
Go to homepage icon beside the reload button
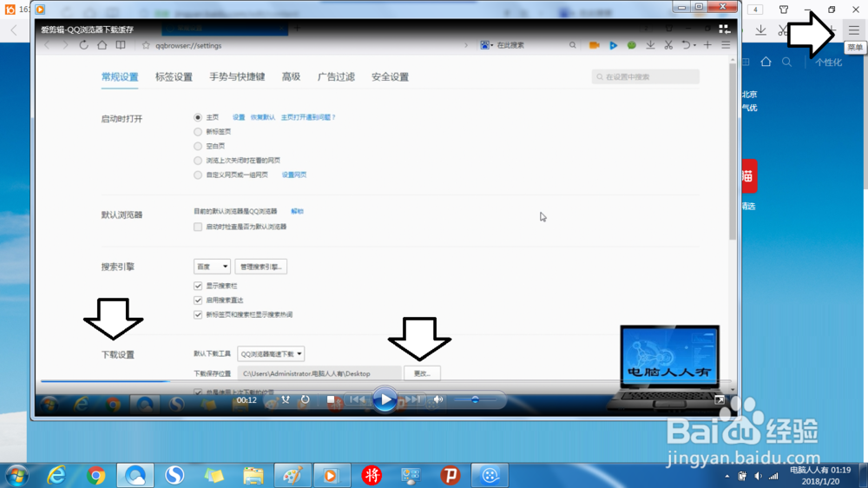(102, 45)
